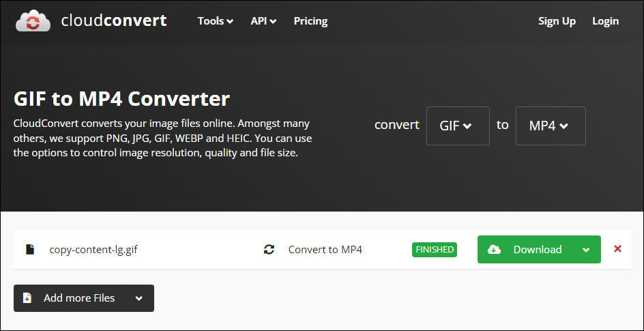Click the Sign Up link
Screen dimensions: 644x331
(557, 21)
